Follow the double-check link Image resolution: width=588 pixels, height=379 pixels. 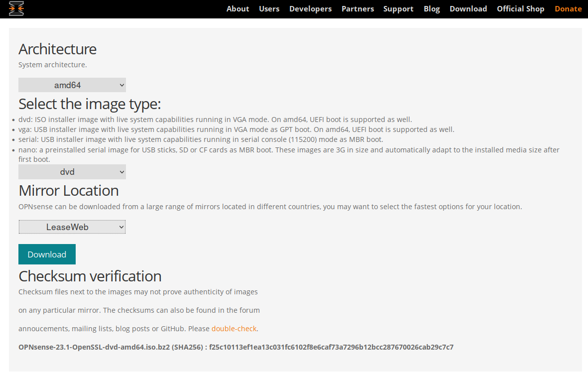(x=234, y=329)
